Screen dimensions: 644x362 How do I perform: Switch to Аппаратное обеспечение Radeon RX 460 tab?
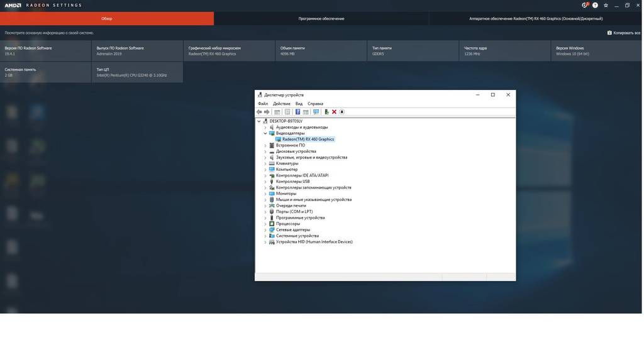(536, 18)
